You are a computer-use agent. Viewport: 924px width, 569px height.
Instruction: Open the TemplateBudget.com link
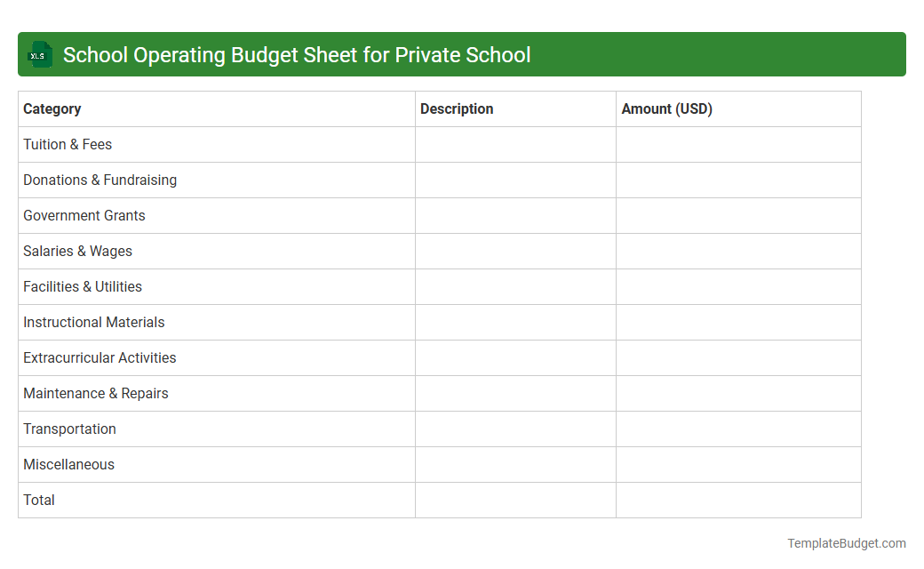[x=846, y=541]
